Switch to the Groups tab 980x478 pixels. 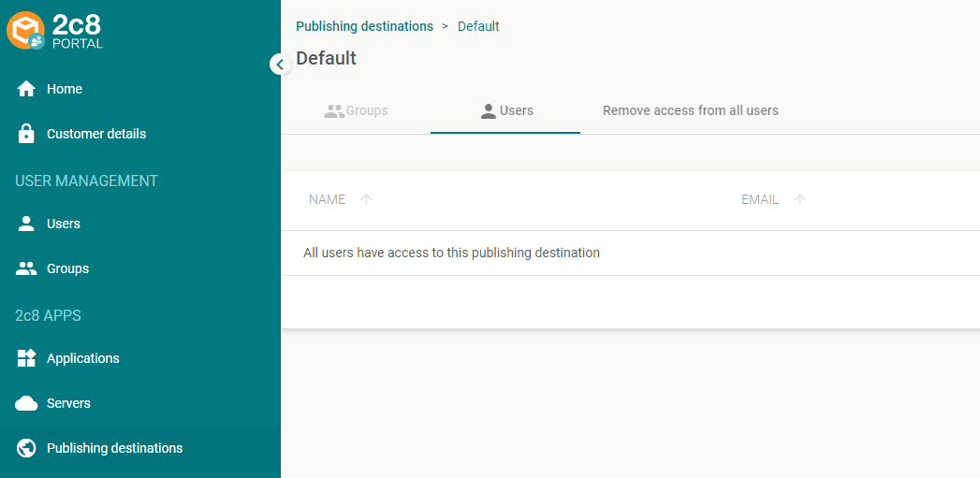(x=356, y=110)
